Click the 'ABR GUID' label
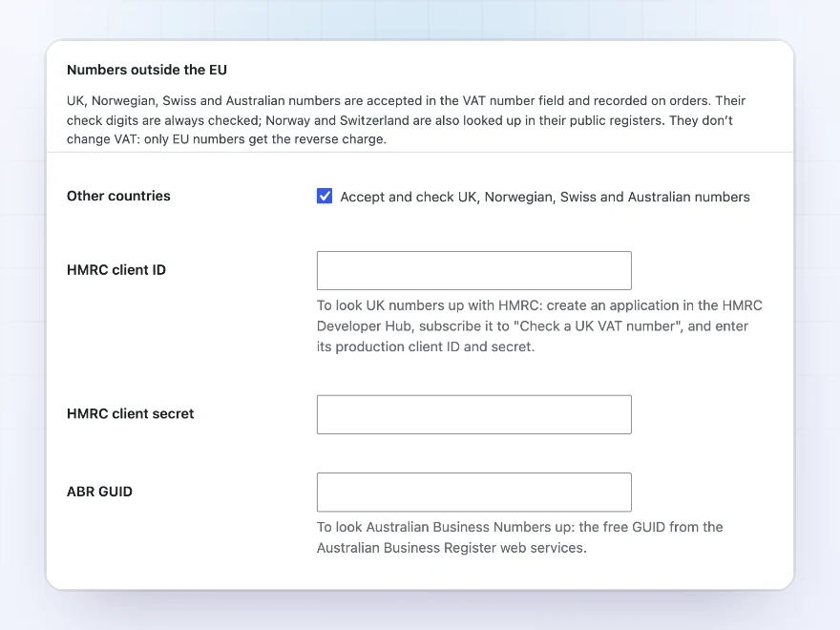Screen dimensions: 840x630 99,492
